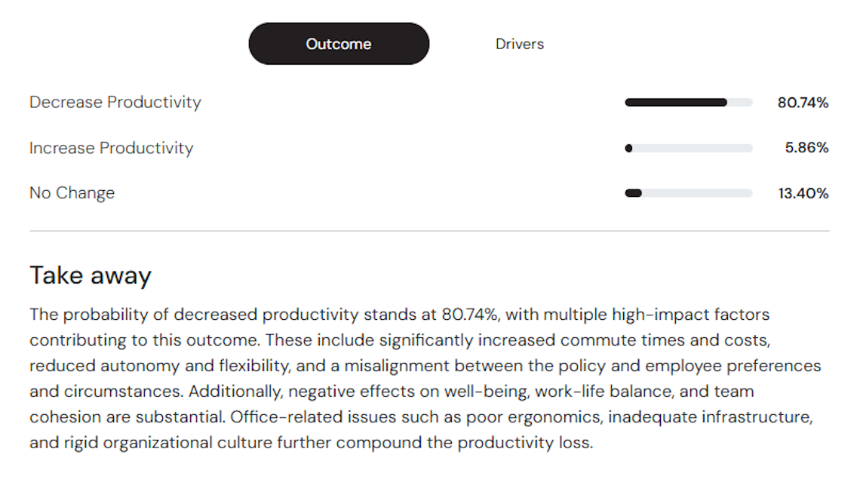This screenshot has width=860, height=504.
Task: Click the Decrease Productivity label
Action: click(x=115, y=102)
